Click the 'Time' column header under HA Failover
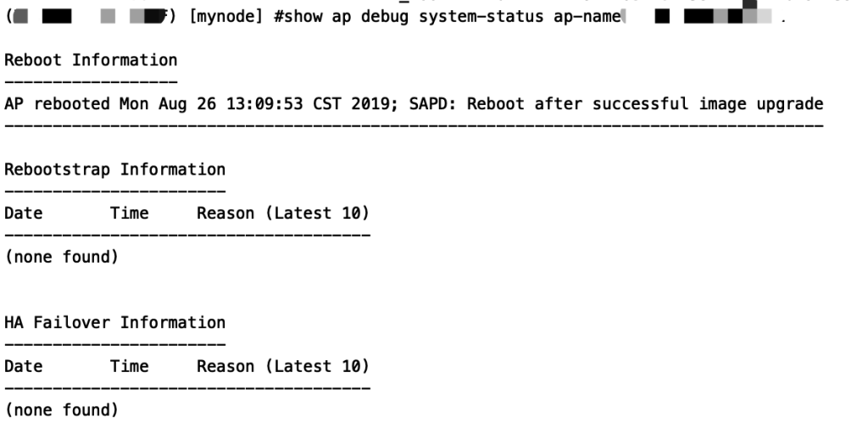868x439 pixels. pyautogui.click(x=130, y=366)
